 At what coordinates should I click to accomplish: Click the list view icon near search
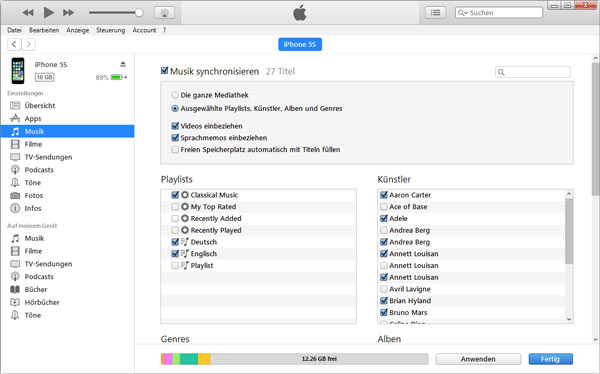coord(435,13)
